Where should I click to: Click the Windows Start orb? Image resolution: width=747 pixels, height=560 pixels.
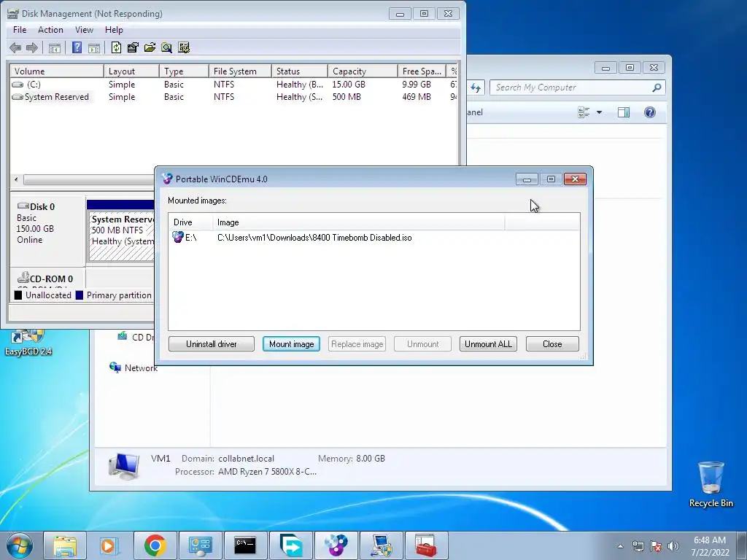click(x=20, y=545)
